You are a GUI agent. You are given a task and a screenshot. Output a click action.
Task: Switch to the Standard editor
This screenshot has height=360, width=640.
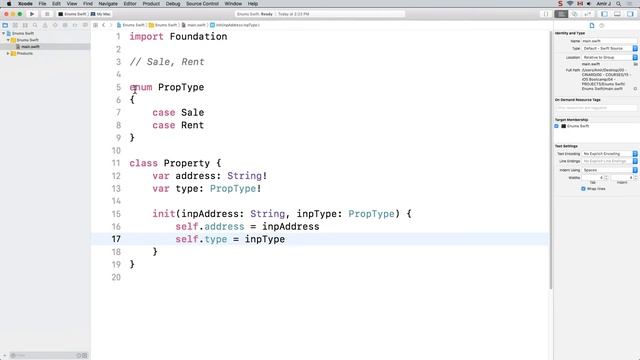point(561,14)
